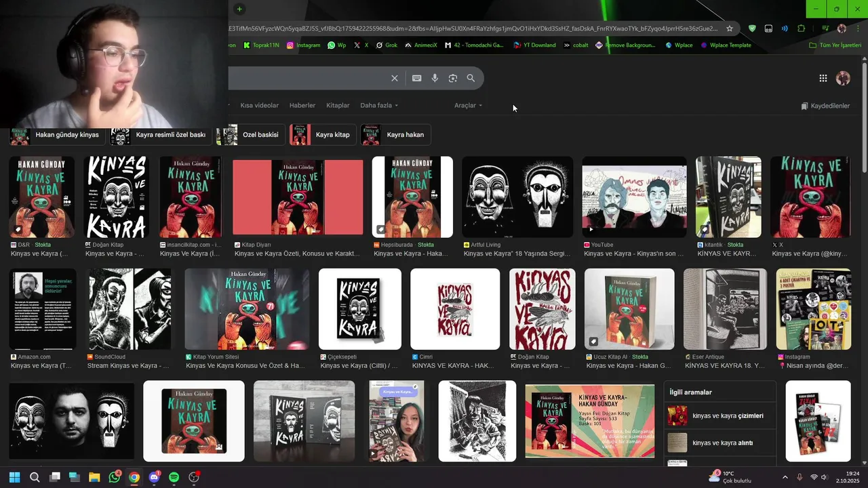Open Discord from the taskbar
This screenshot has height=488, width=868.
154,477
